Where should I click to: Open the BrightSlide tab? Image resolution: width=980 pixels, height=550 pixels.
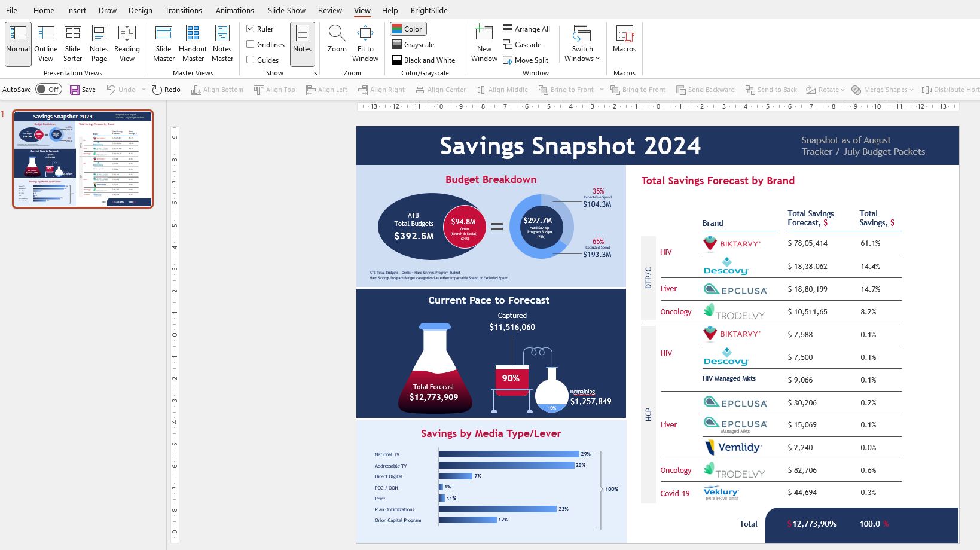tap(429, 10)
